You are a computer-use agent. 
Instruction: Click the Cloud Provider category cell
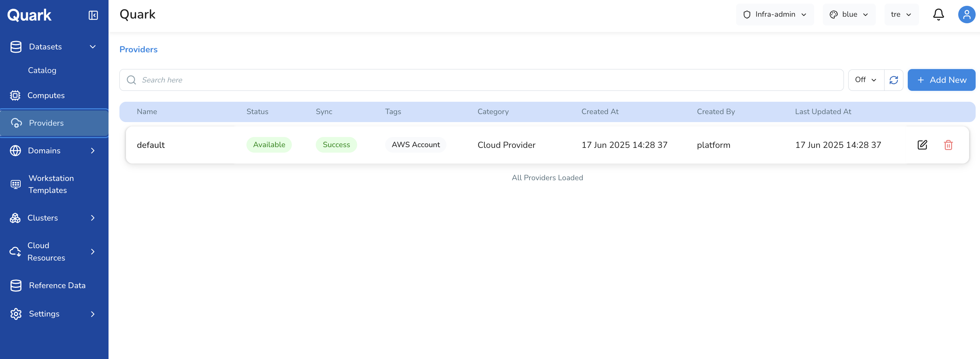(x=506, y=145)
